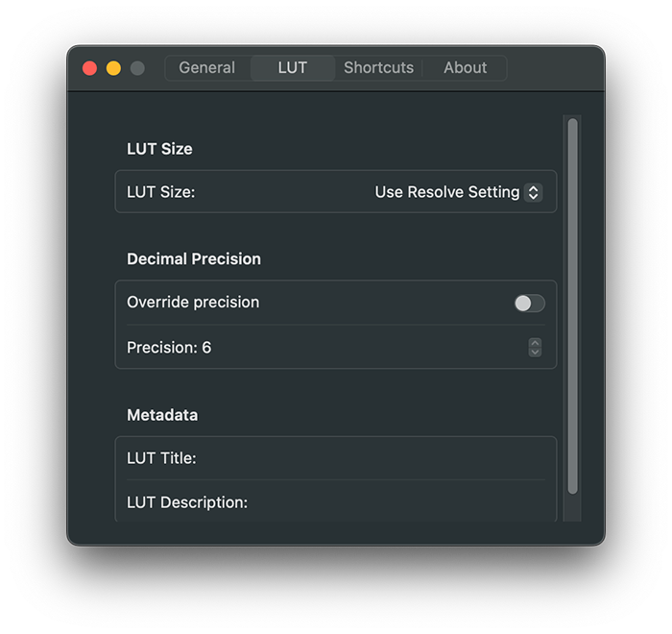Go to the About tab

pos(465,68)
